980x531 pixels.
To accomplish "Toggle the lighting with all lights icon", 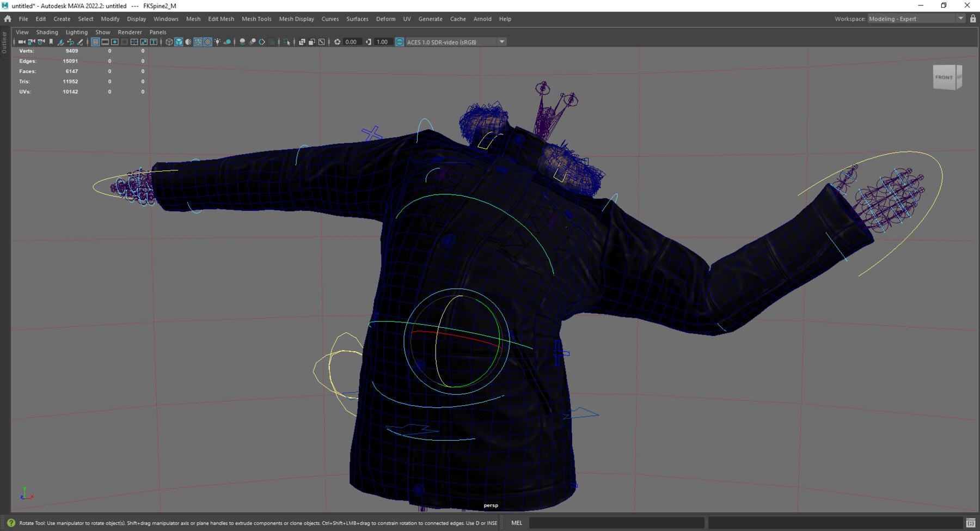I will coord(217,41).
